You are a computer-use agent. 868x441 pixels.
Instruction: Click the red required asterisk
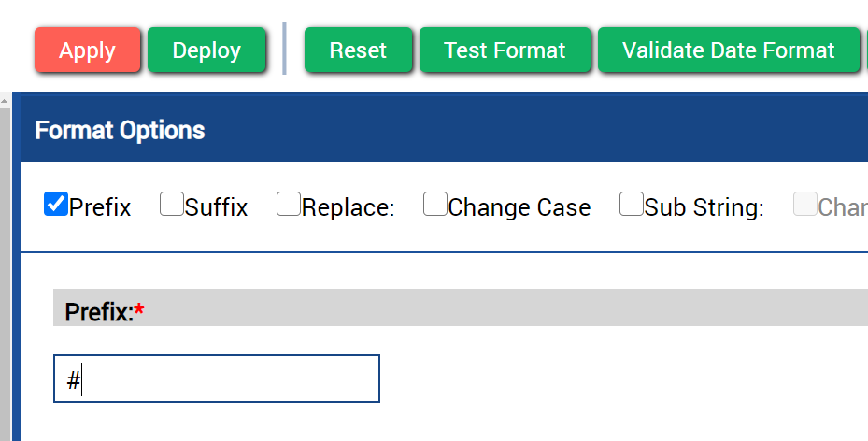tap(139, 310)
